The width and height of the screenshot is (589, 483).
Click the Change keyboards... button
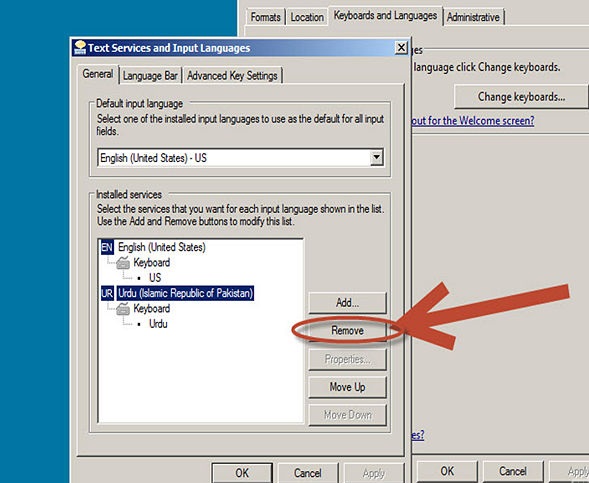[x=521, y=97]
